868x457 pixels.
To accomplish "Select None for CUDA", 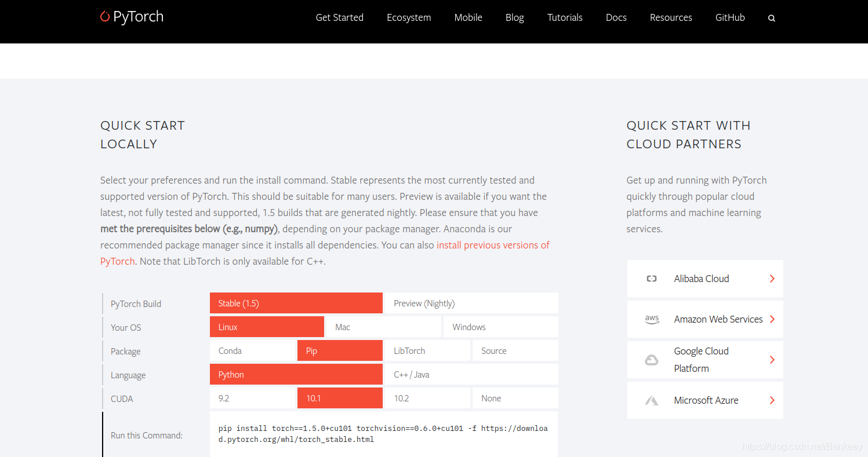I will pyautogui.click(x=515, y=398).
